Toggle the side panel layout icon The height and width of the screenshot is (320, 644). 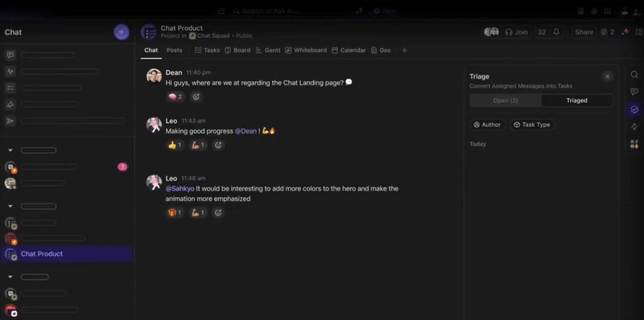[639, 32]
